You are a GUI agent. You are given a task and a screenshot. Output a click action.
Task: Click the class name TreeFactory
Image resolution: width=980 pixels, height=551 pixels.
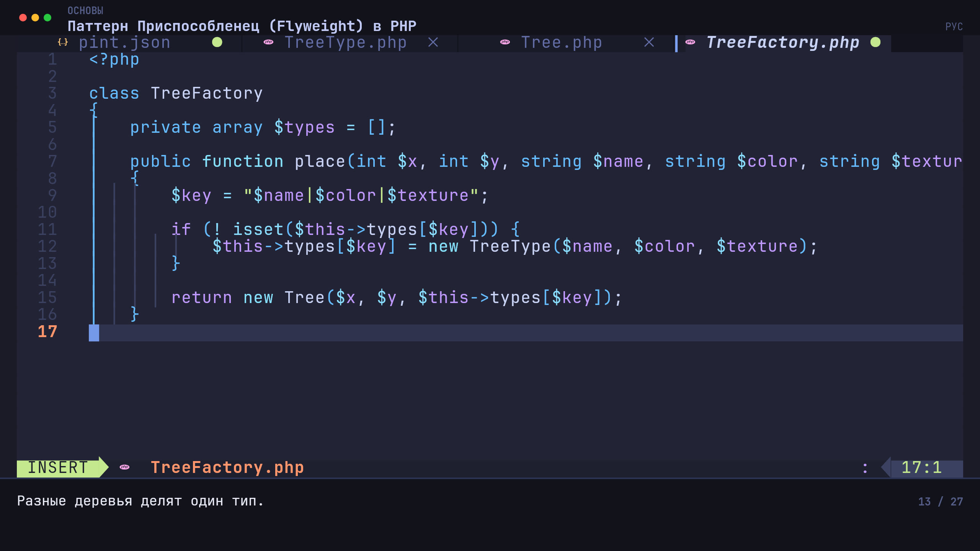207,94
